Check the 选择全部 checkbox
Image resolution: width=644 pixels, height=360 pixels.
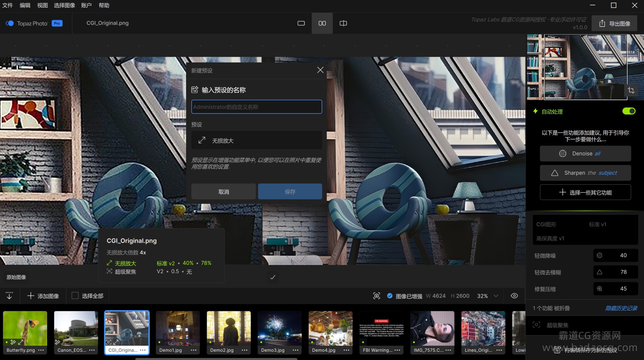point(75,296)
